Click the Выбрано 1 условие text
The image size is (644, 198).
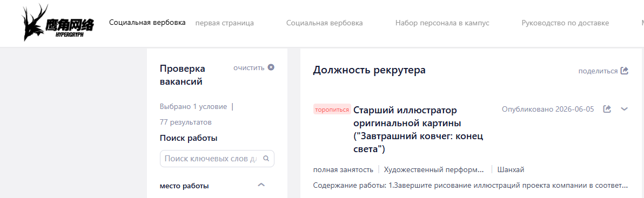click(x=193, y=107)
